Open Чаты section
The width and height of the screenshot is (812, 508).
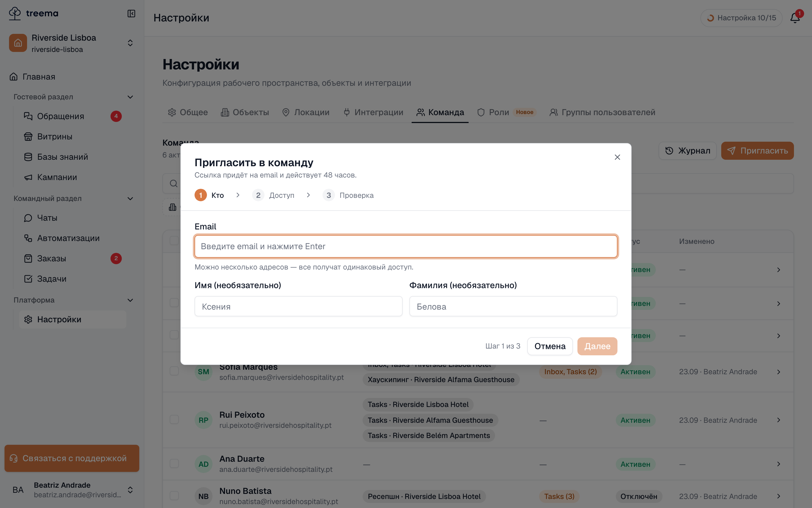(73, 218)
